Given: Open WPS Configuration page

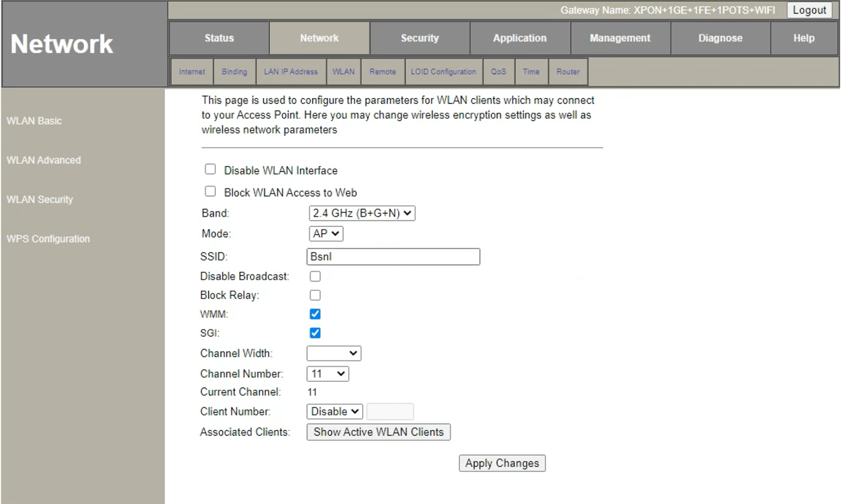Looking at the screenshot, I should coord(48,239).
